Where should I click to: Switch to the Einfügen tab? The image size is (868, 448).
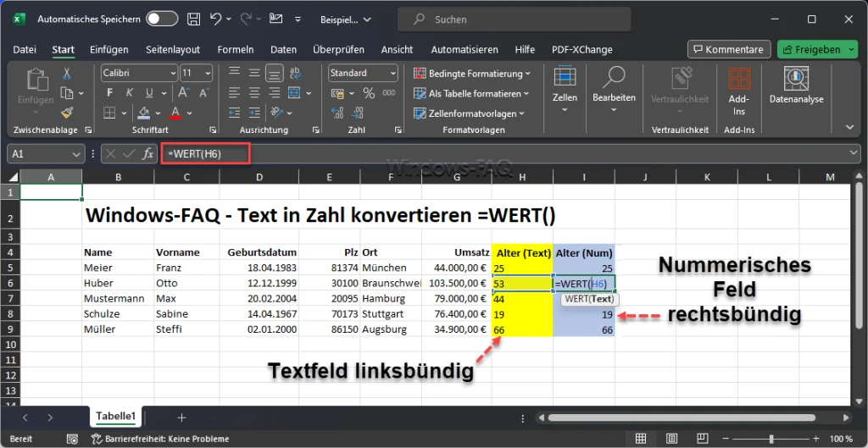[109, 49]
